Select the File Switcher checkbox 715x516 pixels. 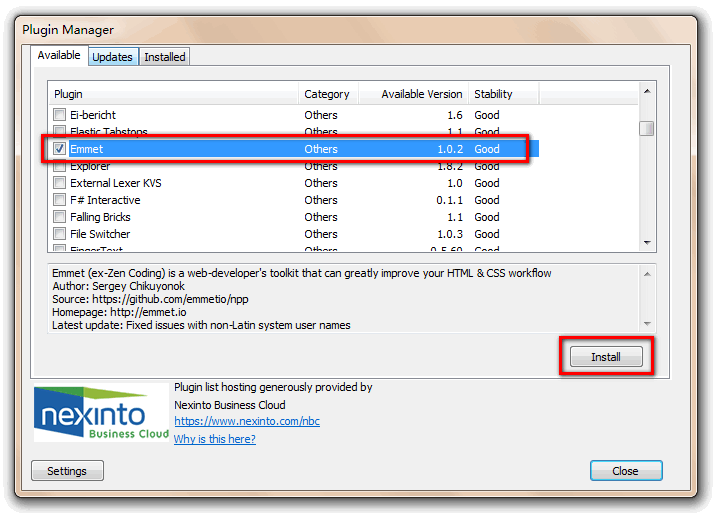click(x=59, y=234)
